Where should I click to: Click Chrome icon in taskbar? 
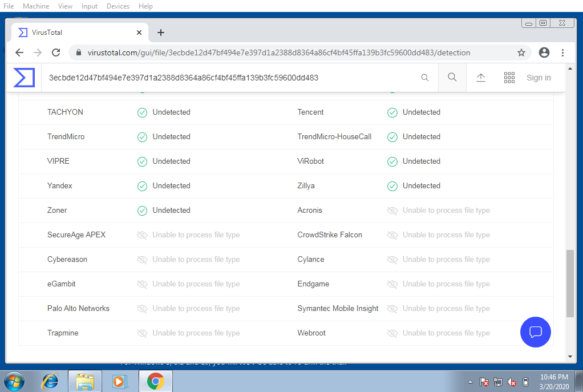(155, 381)
